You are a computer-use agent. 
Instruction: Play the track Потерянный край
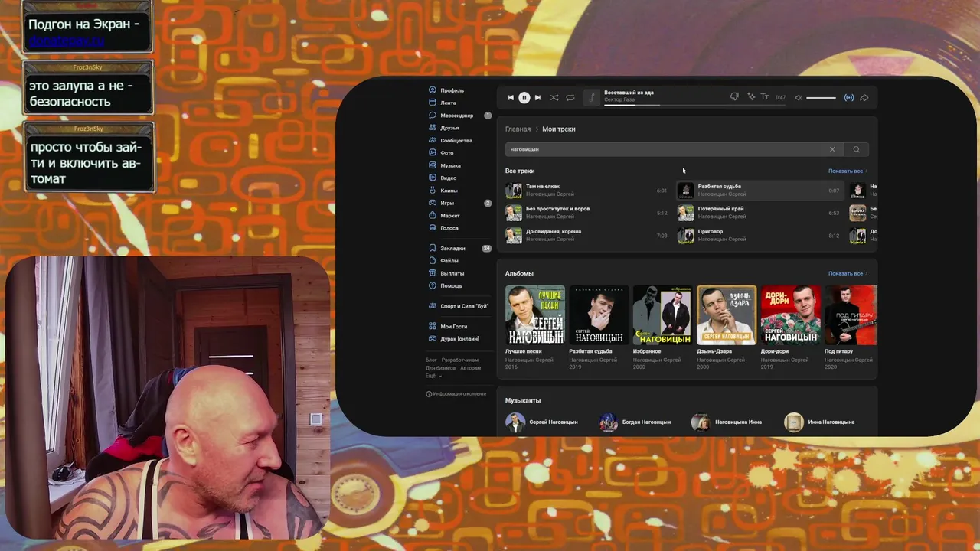click(x=759, y=213)
